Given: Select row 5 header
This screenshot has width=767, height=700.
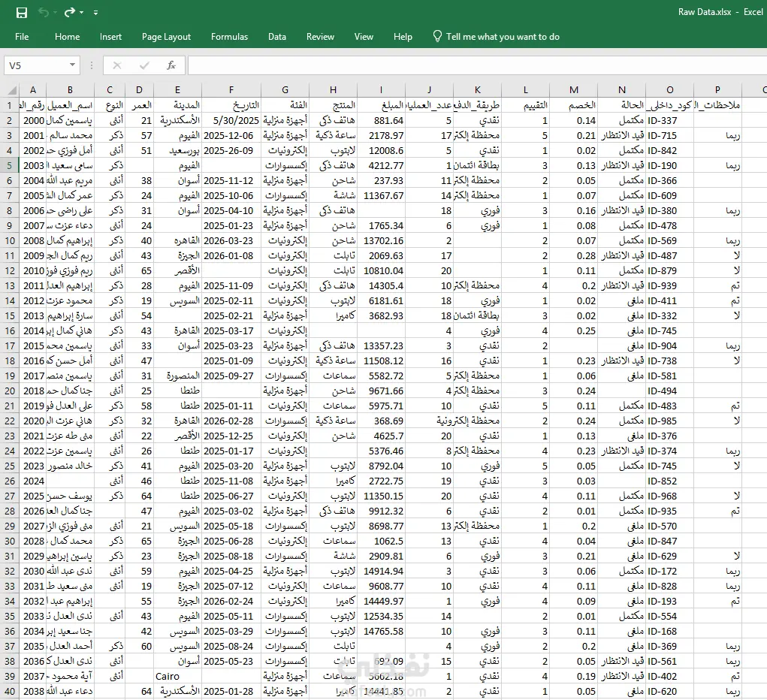Looking at the screenshot, I should (9, 165).
